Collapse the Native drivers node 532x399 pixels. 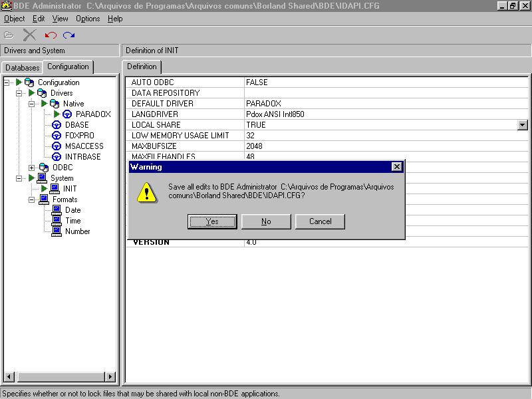pyautogui.click(x=31, y=104)
